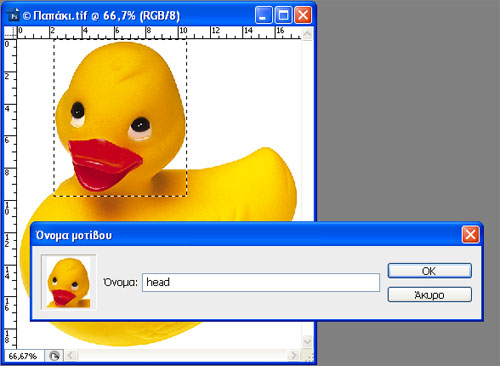Click the vertical ruler beside the canvas
Viewport: 500px width, 366px height.
click(x=10, y=193)
